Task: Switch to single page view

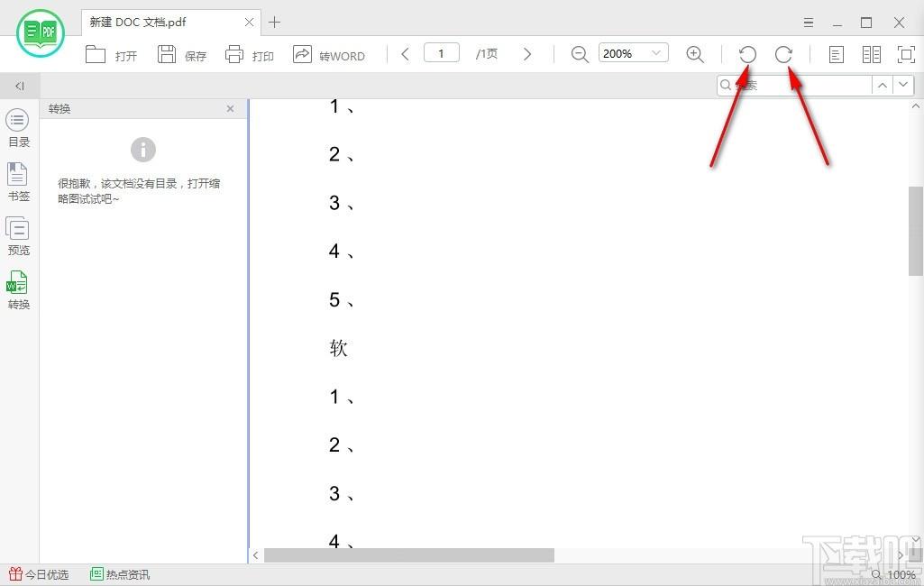Action: [x=836, y=55]
